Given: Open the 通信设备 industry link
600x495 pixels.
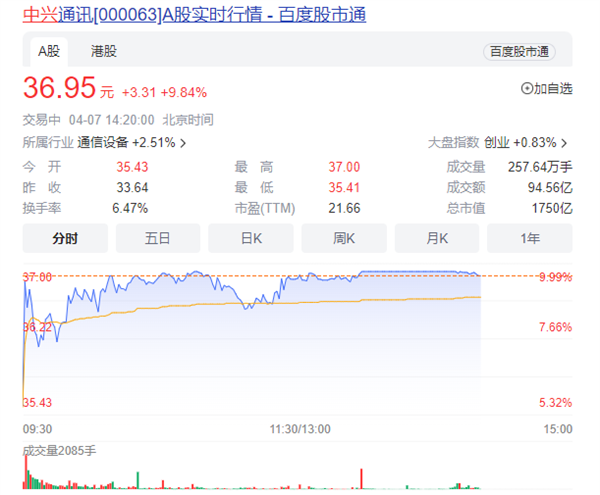Looking at the screenshot, I should pos(103,143).
